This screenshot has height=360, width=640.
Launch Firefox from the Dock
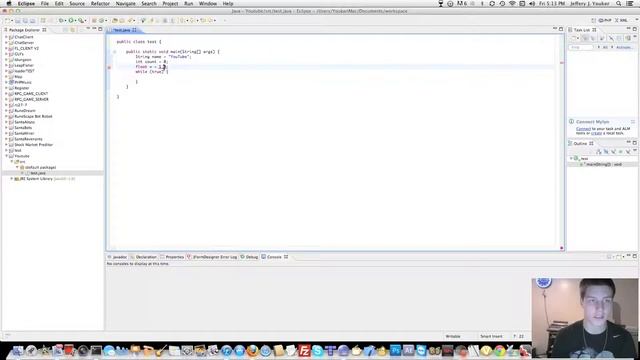(252, 350)
